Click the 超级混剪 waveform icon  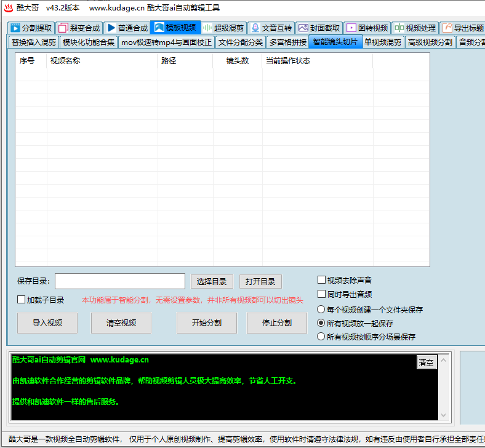(207, 28)
